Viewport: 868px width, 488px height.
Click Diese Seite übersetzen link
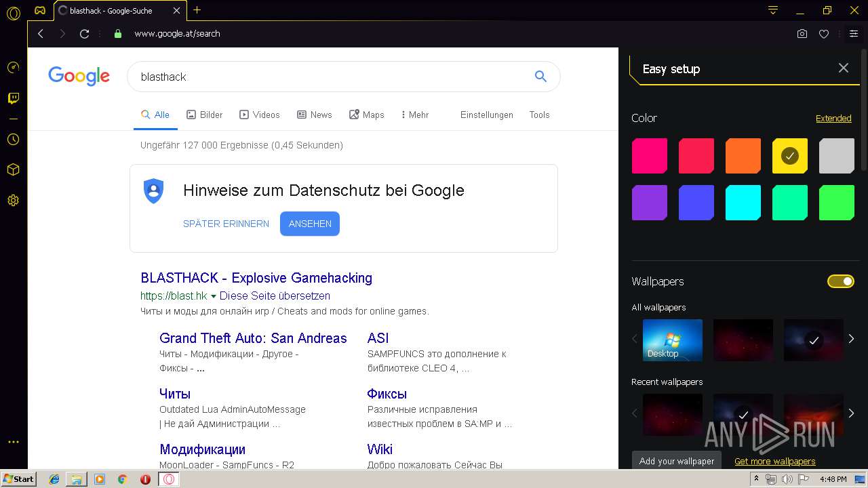pos(275,296)
